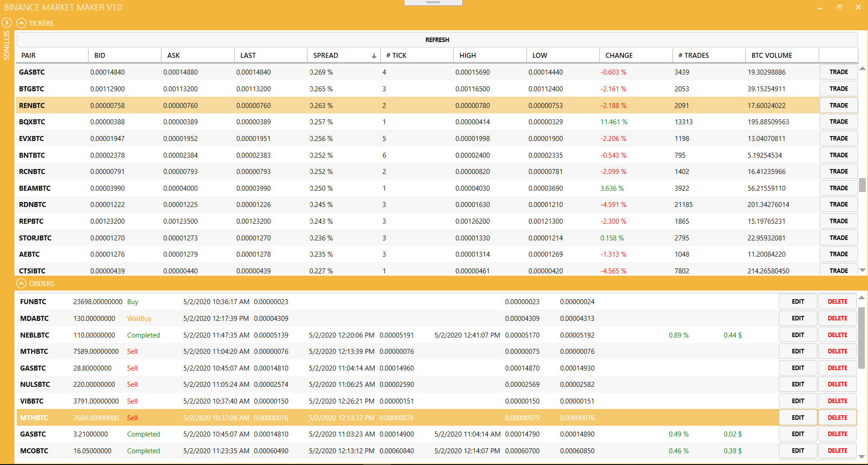Image resolution: width=868 pixels, height=465 pixels.
Task: Delete the MTHBTC 7684 order
Action: (837, 418)
